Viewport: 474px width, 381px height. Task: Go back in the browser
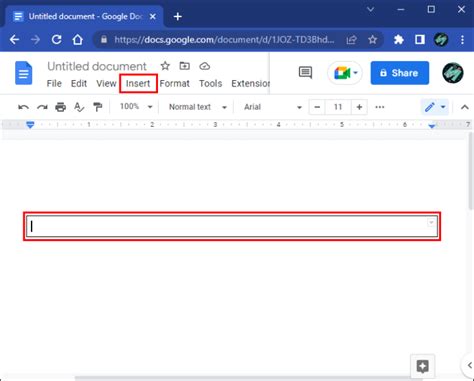click(14, 40)
